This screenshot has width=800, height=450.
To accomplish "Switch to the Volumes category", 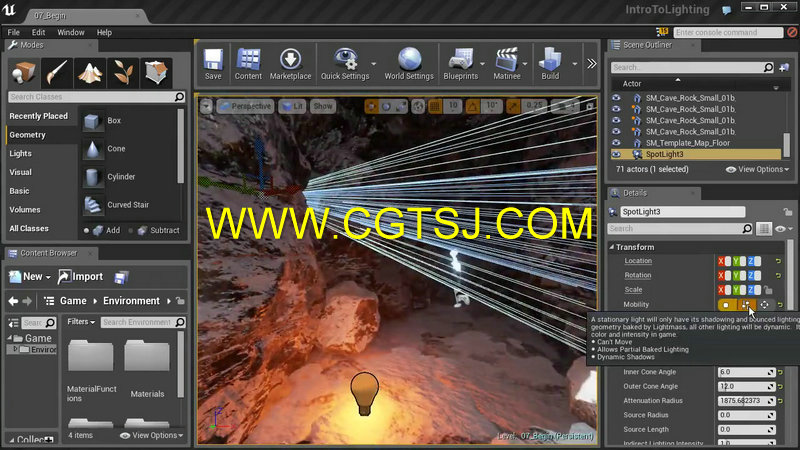I will pyautogui.click(x=25, y=210).
